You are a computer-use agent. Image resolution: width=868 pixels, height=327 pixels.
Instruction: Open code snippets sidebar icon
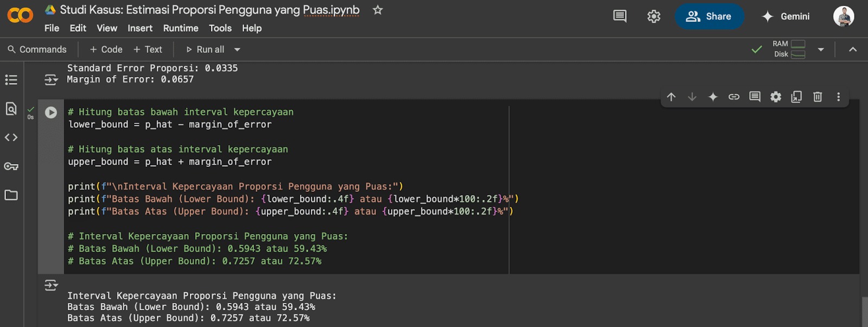[x=11, y=137]
